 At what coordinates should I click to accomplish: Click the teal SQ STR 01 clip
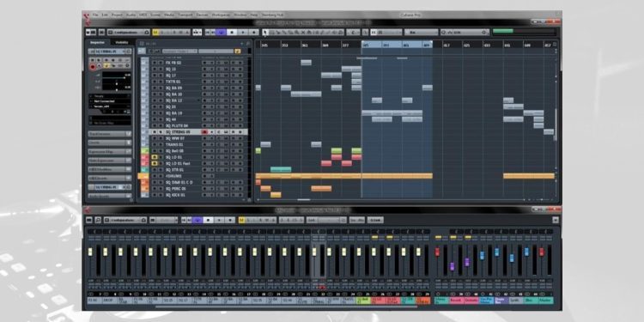tap(281, 170)
